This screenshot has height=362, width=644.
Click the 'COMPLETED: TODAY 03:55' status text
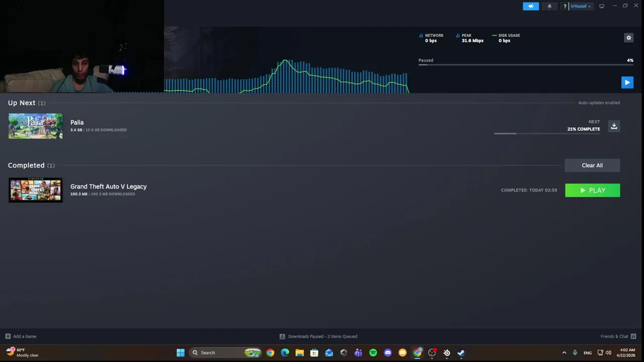tap(529, 190)
